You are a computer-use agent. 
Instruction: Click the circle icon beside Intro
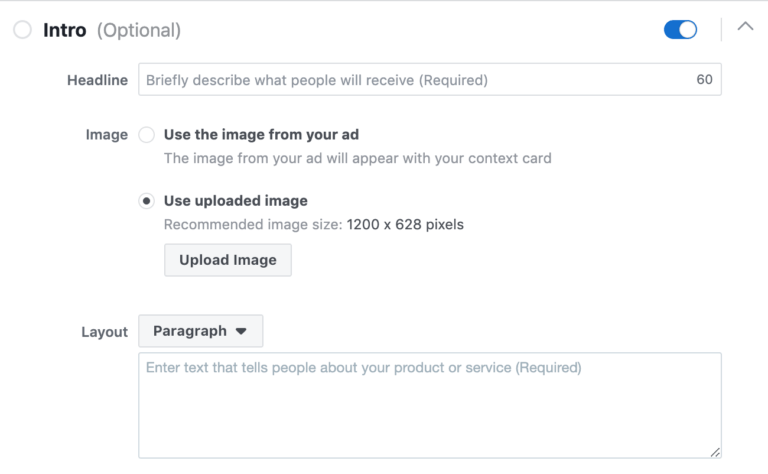(x=22, y=30)
